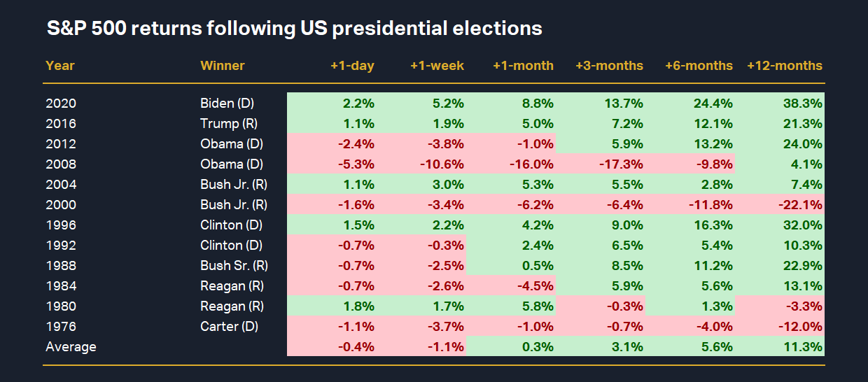Click the +12-months column header
868x382 pixels.
pyautogui.click(x=785, y=66)
